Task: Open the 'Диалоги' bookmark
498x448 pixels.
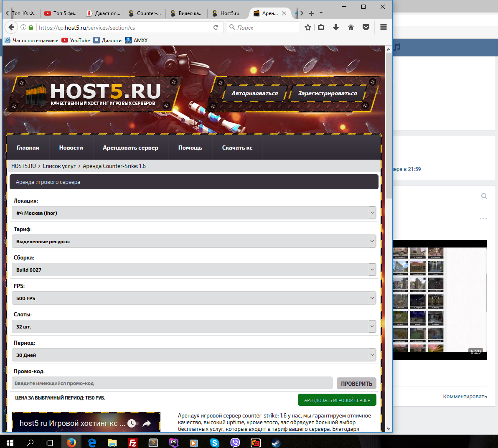Action: click(108, 41)
